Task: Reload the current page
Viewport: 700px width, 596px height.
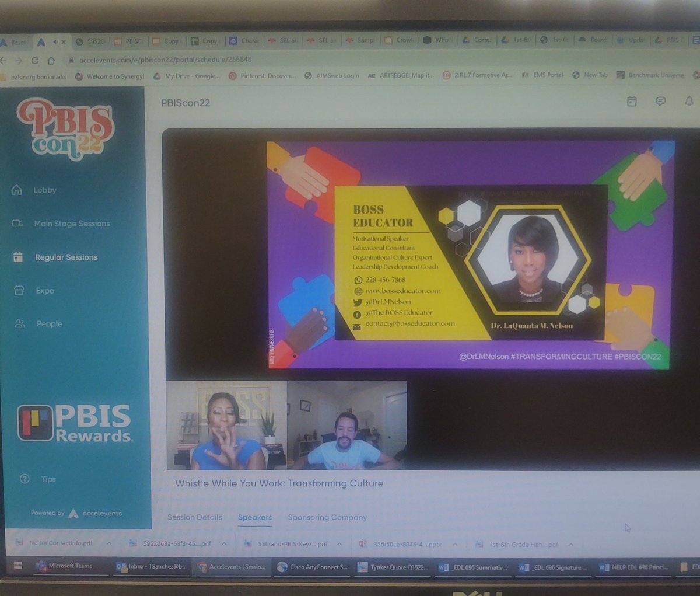Action: 35,60
